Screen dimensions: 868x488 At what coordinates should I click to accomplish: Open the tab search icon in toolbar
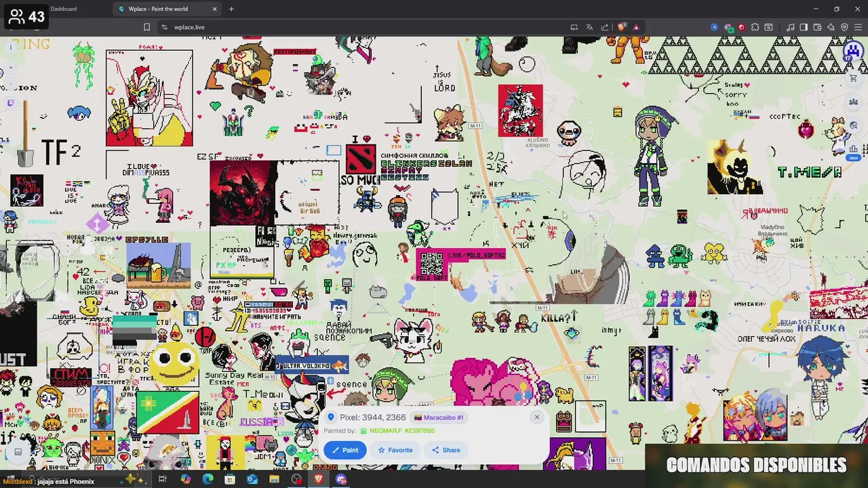coord(768,27)
